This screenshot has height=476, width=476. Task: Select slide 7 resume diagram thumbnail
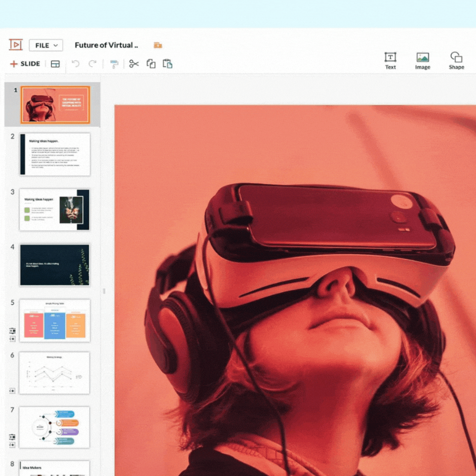pyautogui.click(x=54, y=428)
